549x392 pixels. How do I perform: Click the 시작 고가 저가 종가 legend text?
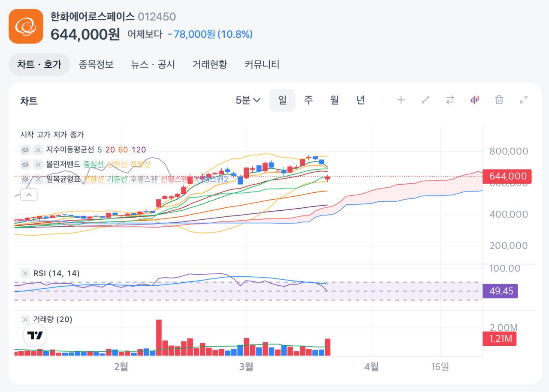point(52,135)
